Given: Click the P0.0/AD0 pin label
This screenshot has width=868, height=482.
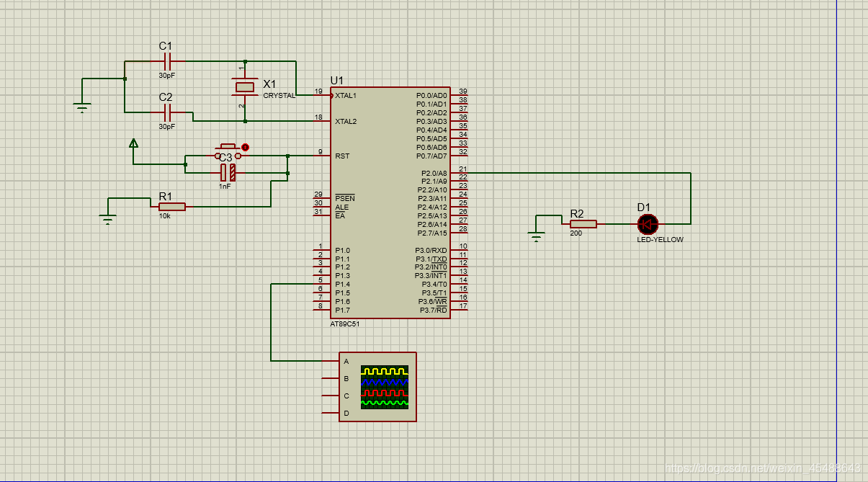Looking at the screenshot, I should click(431, 96).
